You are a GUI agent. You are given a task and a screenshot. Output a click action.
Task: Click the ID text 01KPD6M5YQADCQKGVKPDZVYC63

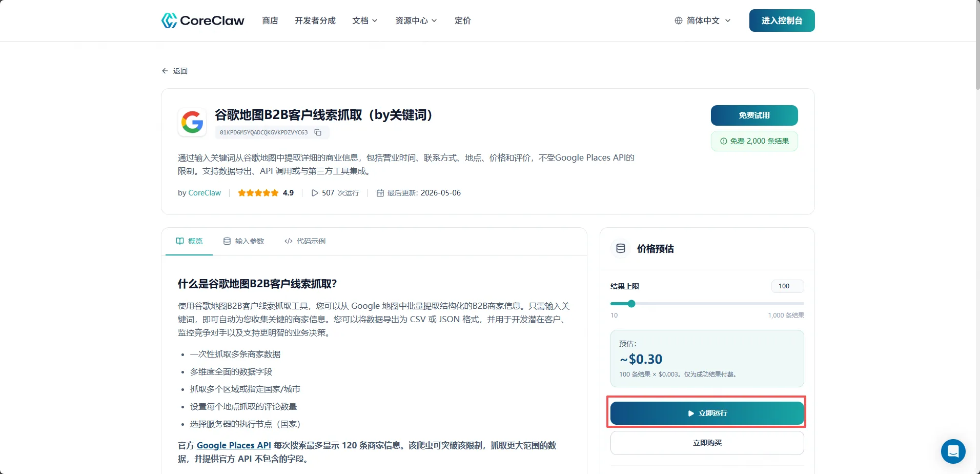(264, 132)
